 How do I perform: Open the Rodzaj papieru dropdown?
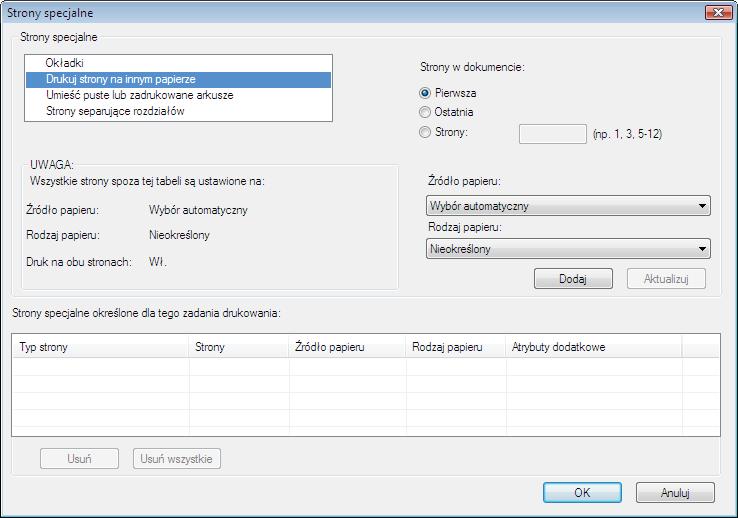568,249
